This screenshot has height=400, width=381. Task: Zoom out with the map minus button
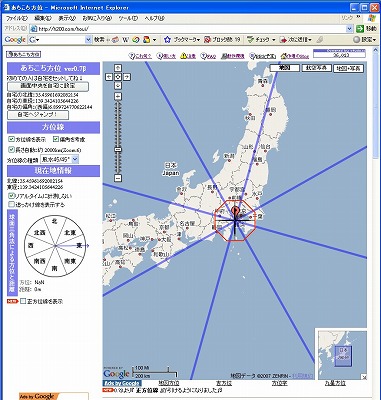(118, 178)
